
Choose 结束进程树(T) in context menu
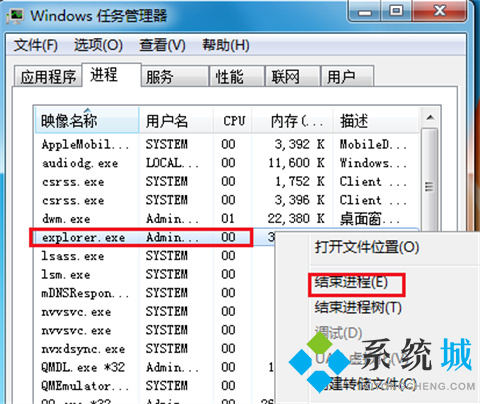[358, 307]
